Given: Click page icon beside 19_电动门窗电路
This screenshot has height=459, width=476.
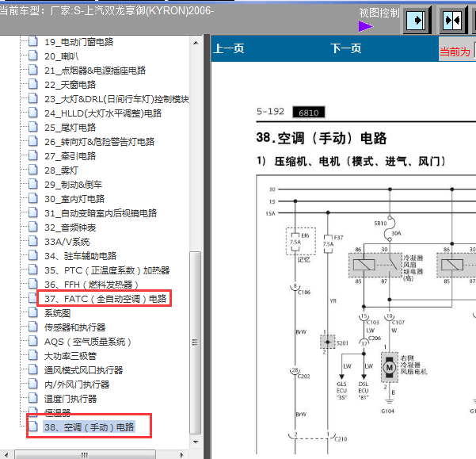Looking at the screenshot, I should click(x=32, y=41).
